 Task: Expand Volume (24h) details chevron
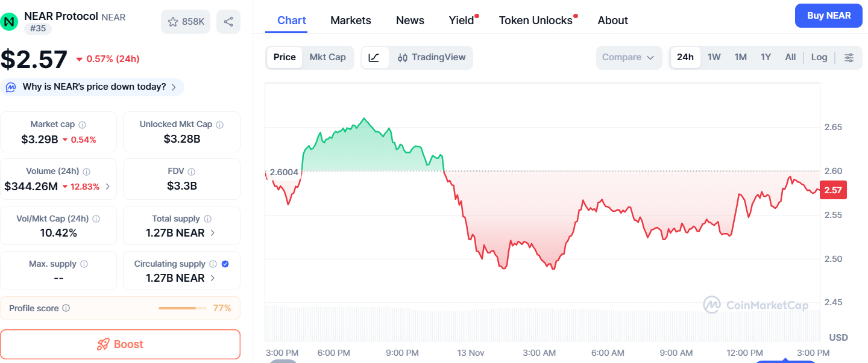click(x=108, y=187)
